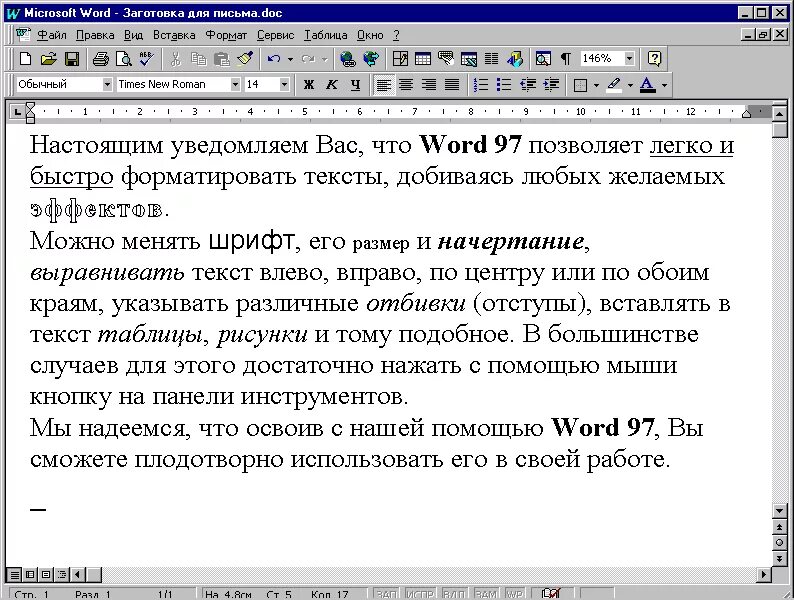
Task: Expand the borders style arrow
Action: (596, 85)
